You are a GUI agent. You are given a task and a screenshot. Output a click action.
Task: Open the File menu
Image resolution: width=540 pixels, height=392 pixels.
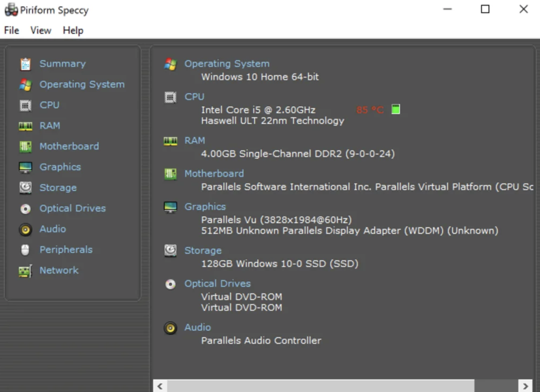pos(12,30)
